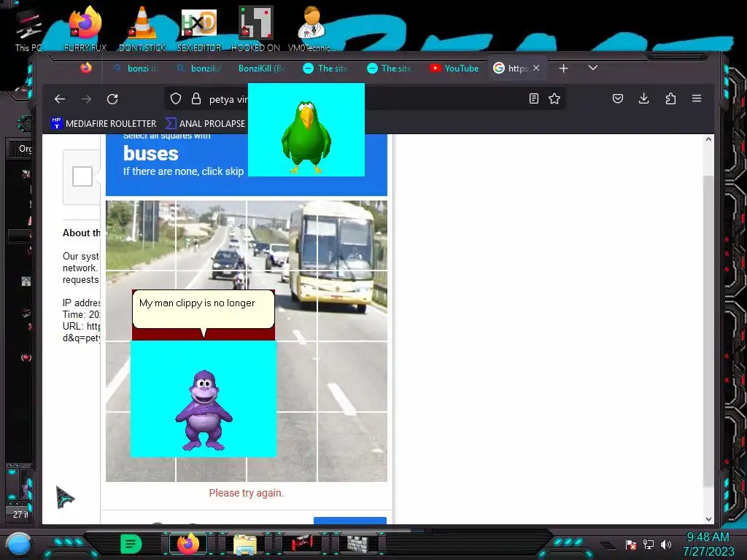Open the shield tracking protection icon

tap(176, 98)
